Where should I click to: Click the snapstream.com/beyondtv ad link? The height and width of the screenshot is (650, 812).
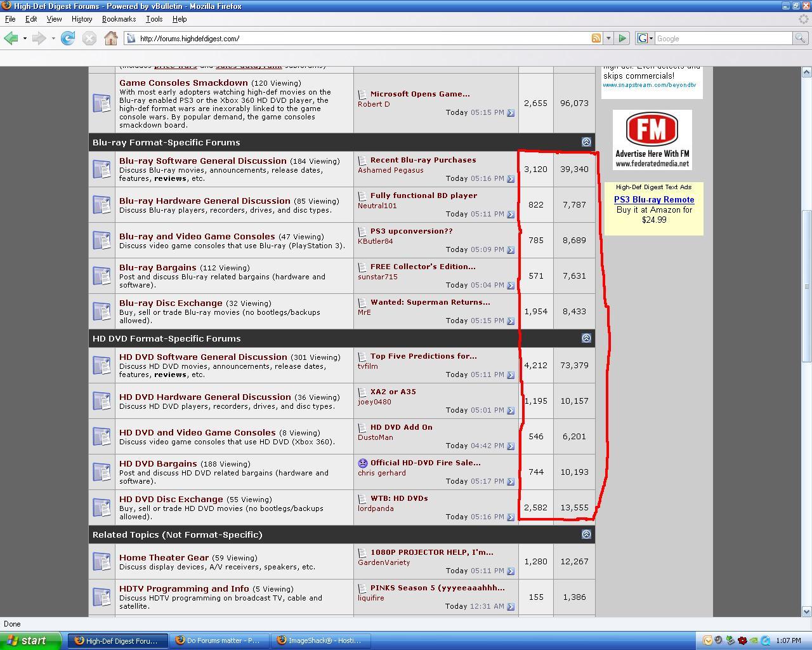(x=649, y=85)
